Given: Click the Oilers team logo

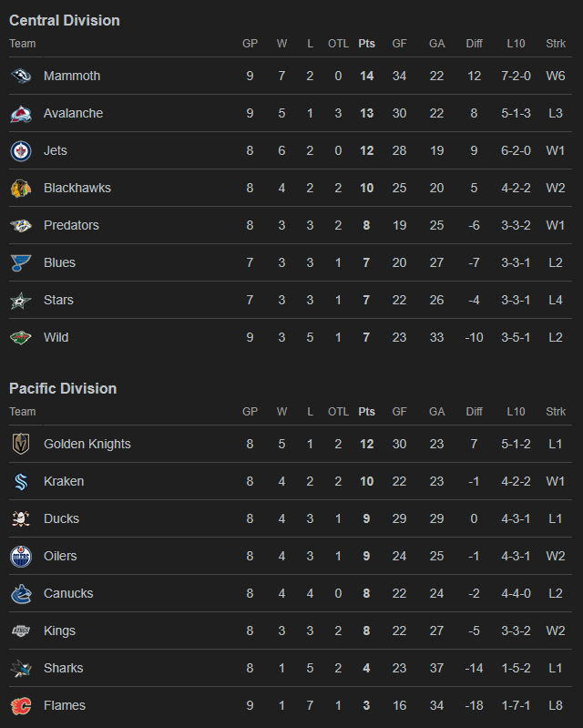Looking at the screenshot, I should pyautogui.click(x=21, y=556).
